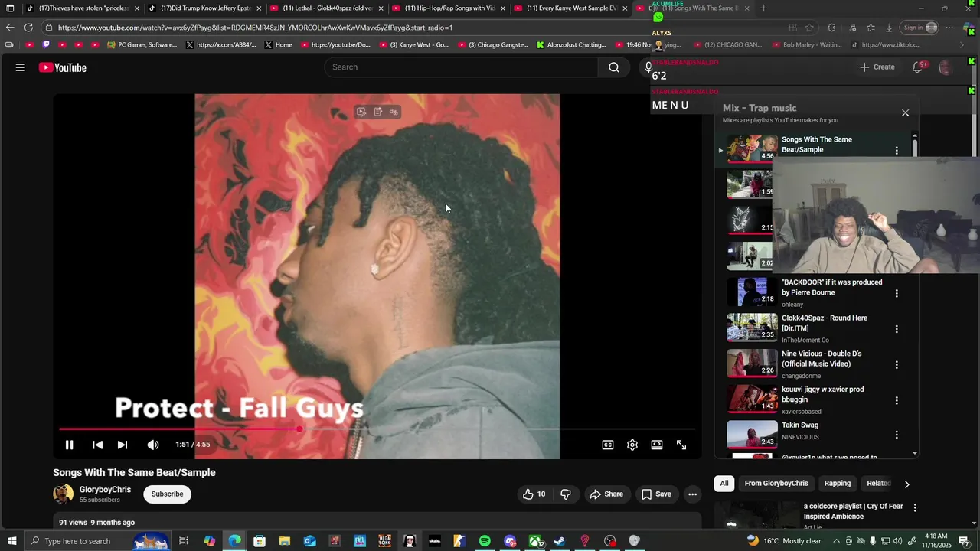The width and height of the screenshot is (980, 551).
Task: Go to the YouTube home logo
Action: [63, 67]
